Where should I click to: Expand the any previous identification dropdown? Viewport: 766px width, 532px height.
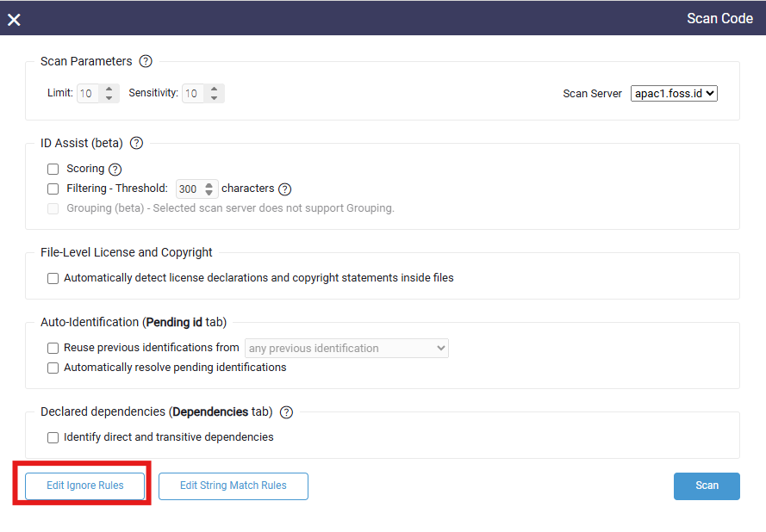[346, 349]
